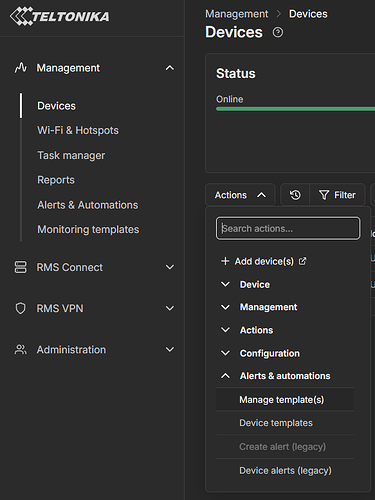Click the RMS Connect server icon
This screenshot has height=500, width=375.
20,267
